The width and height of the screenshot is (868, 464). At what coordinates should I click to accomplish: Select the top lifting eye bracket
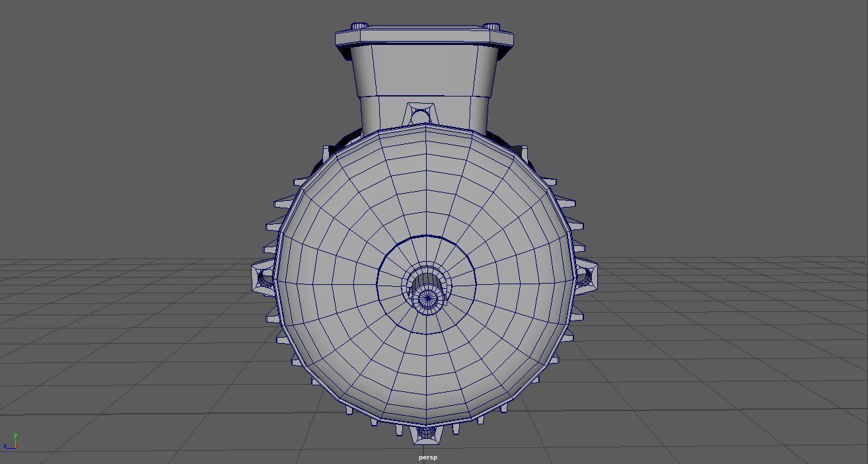(x=420, y=114)
